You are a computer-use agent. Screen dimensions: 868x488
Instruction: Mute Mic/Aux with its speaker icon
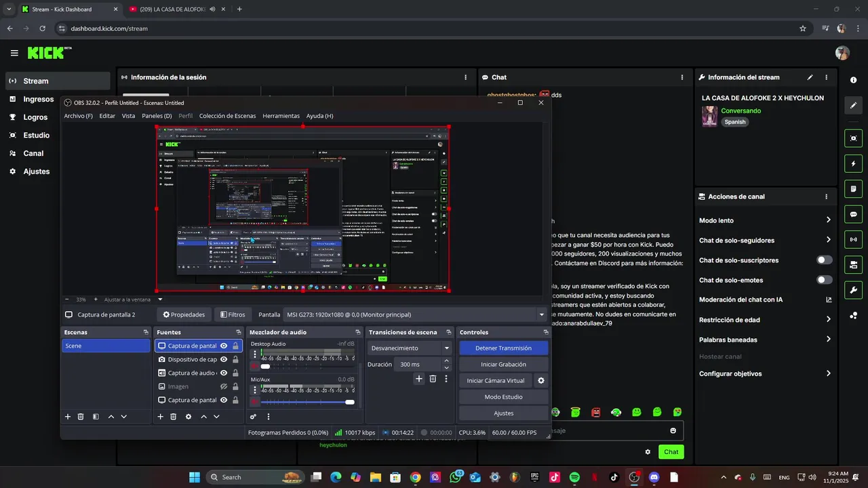255,402
